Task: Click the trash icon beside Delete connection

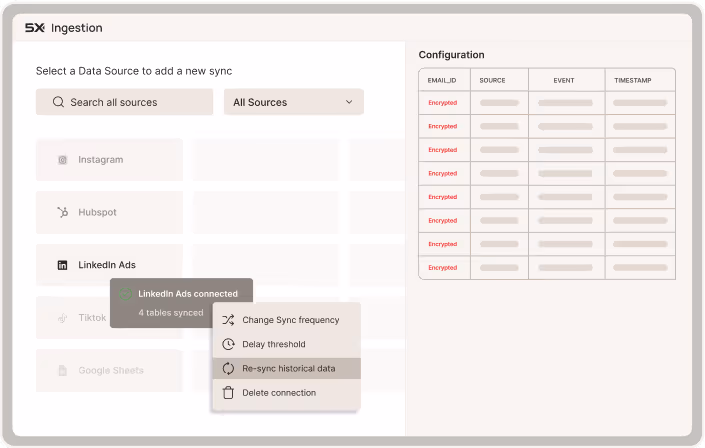Action: click(228, 393)
